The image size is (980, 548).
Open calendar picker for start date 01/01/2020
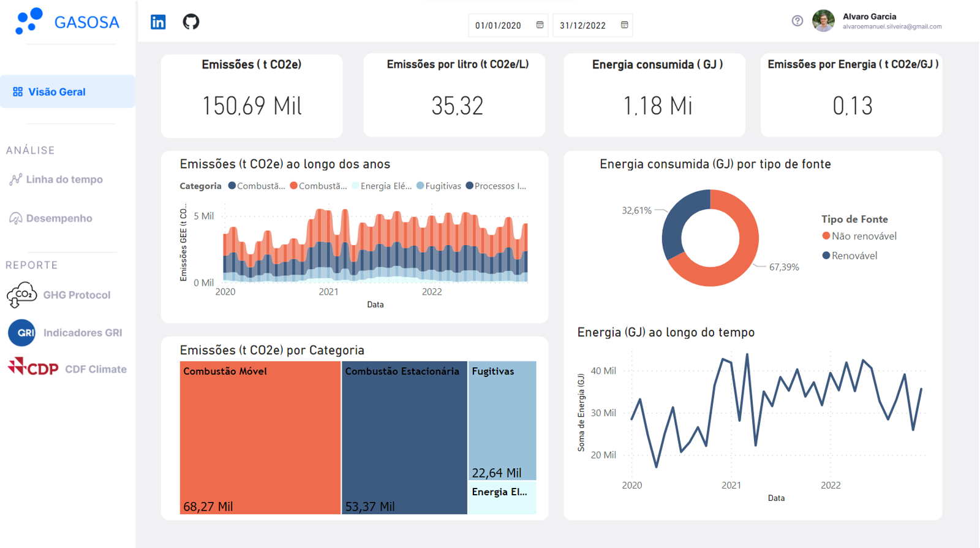pyautogui.click(x=540, y=25)
